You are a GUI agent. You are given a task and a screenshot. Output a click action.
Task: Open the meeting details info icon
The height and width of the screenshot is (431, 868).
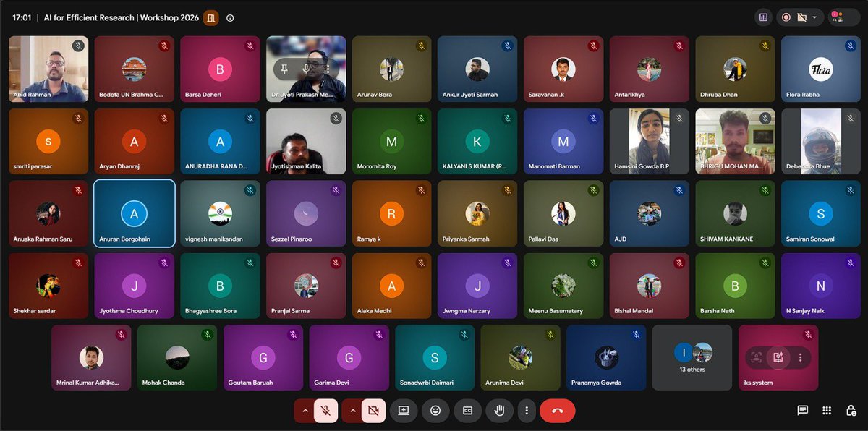click(x=230, y=18)
